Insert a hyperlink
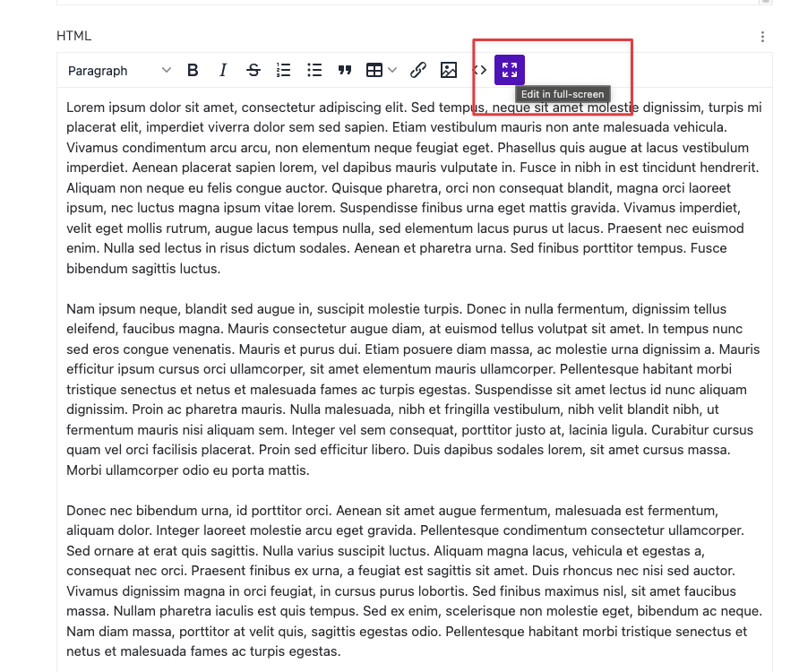Viewport: 799px width, 672px height. pos(417,70)
